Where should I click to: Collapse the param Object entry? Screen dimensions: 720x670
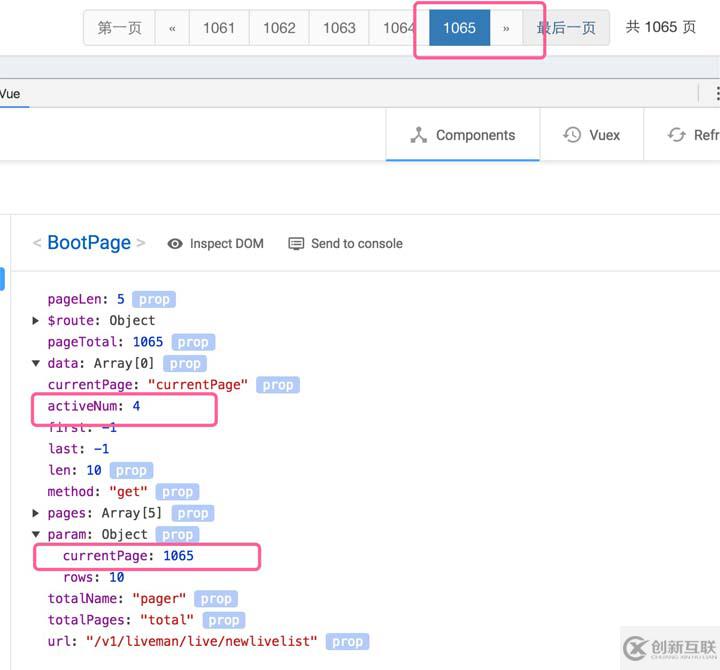[x=35, y=534]
